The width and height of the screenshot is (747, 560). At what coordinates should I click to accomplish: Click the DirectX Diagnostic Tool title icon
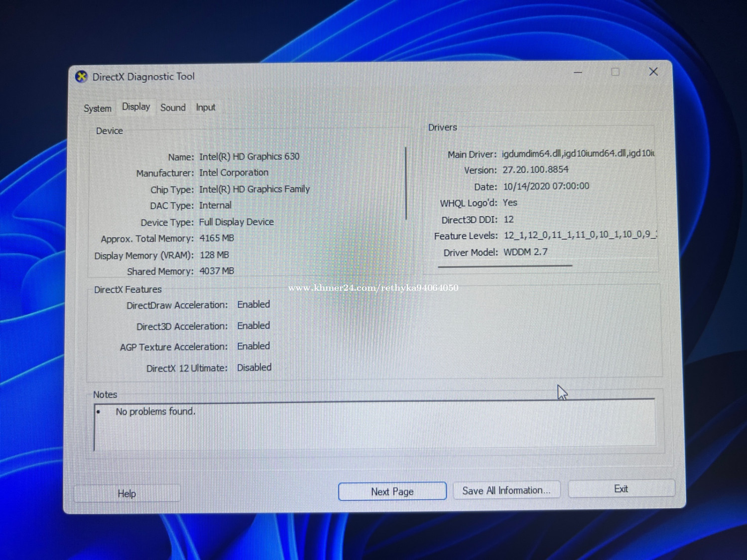coord(81,77)
